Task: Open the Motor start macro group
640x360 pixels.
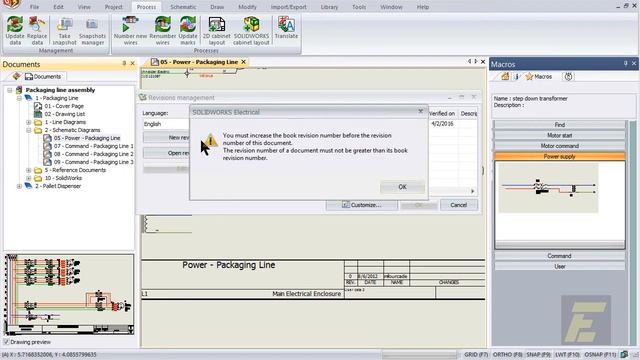Action: click(x=559, y=136)
